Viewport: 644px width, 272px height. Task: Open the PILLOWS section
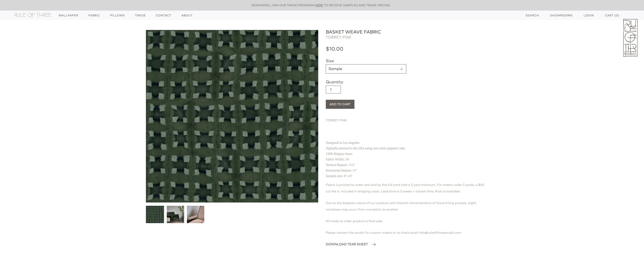117,15
